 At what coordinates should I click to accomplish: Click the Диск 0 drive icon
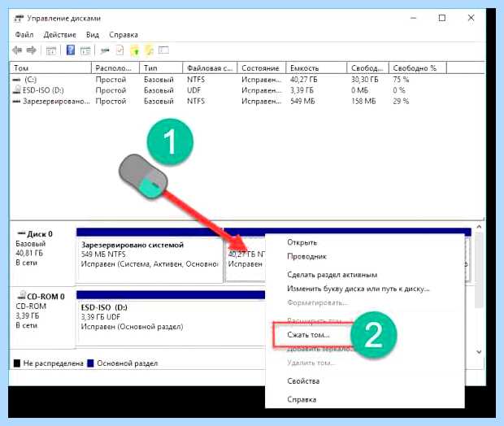22,233
